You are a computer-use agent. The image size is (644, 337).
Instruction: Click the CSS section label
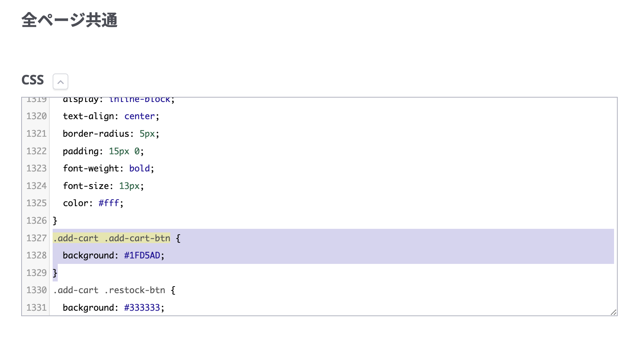click(x=33, y=80)
